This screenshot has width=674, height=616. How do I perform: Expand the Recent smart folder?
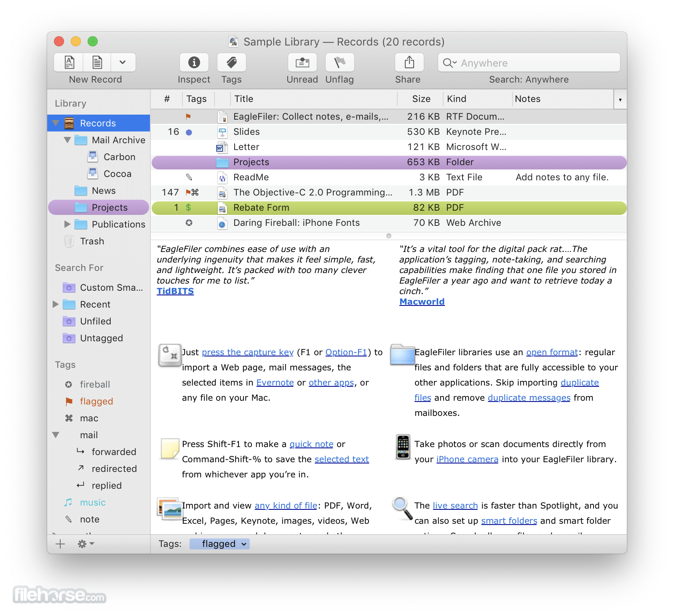(x=56, y=304)
